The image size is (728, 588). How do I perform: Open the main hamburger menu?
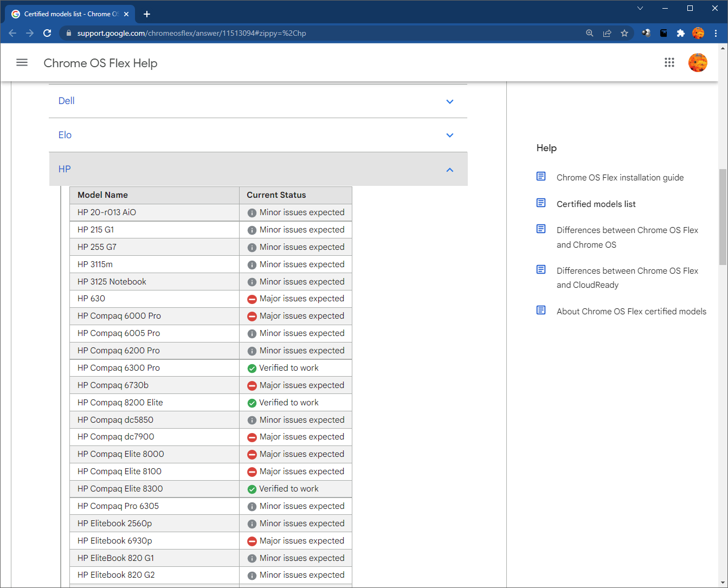(22, 63)
